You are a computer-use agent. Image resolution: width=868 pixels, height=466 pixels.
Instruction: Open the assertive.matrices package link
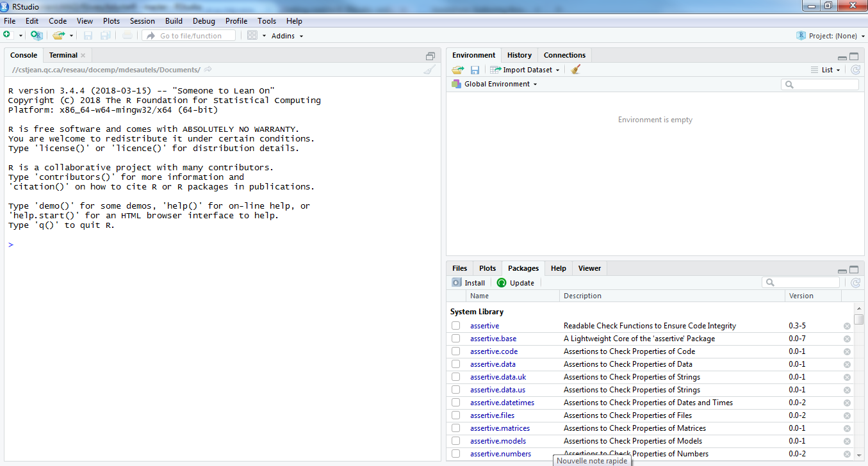500,428
